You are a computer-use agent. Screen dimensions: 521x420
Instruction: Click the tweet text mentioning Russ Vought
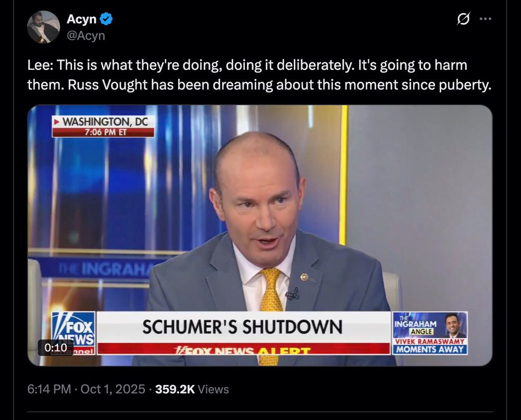pos(259,75)
